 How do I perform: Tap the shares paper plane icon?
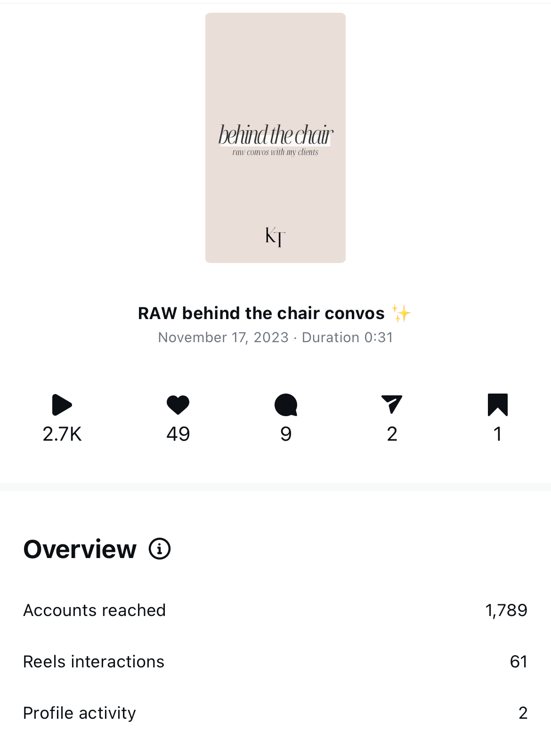(392, 404)
